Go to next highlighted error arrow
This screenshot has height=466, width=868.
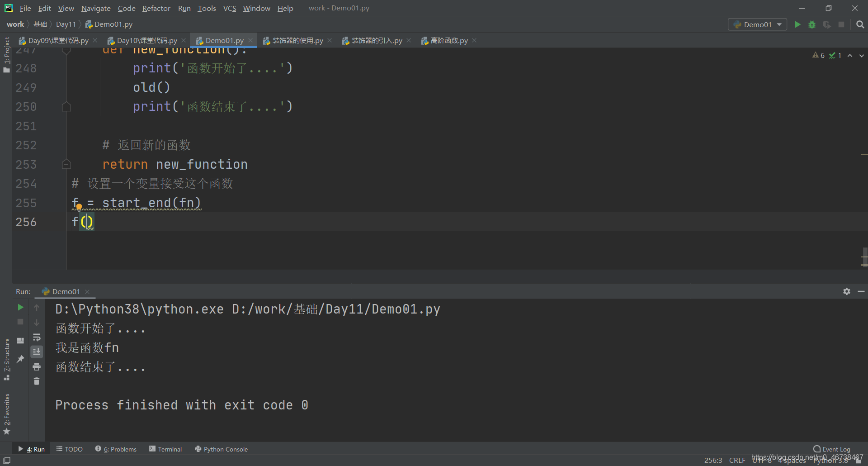click(x=862, y=55)
